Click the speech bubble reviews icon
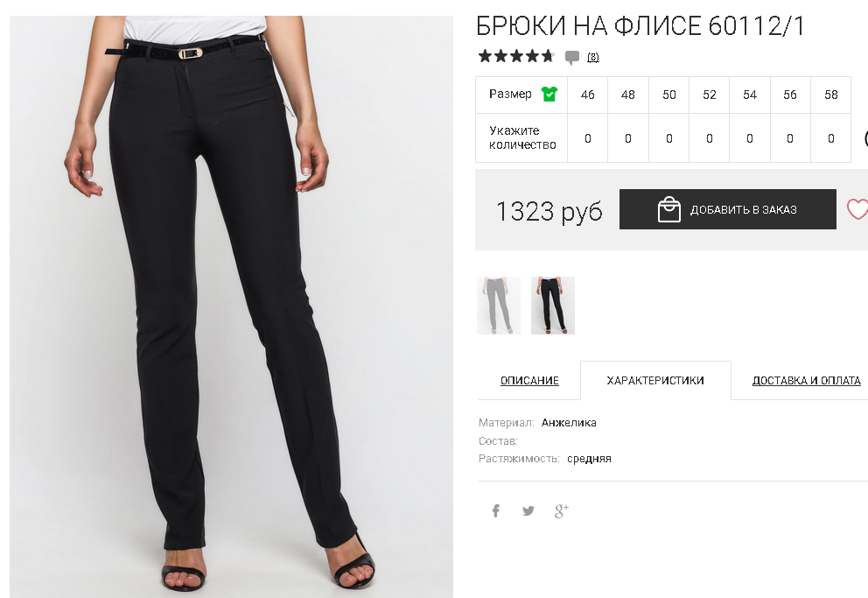This screenshot has height=598, width=868. 572,57
